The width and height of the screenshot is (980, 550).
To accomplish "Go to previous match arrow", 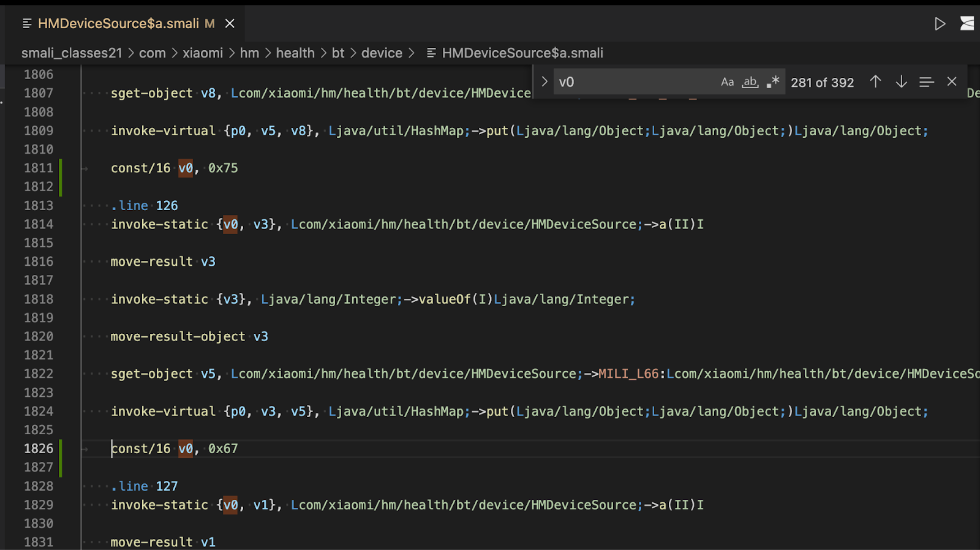I will [875, 81].
